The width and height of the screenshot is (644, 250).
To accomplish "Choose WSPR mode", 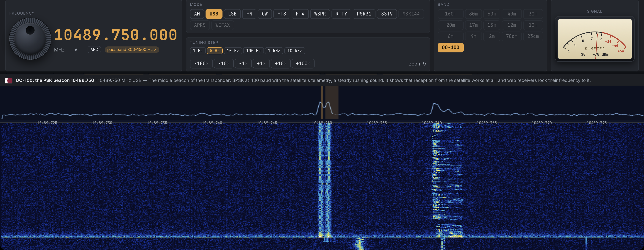I will coord(320,14).
